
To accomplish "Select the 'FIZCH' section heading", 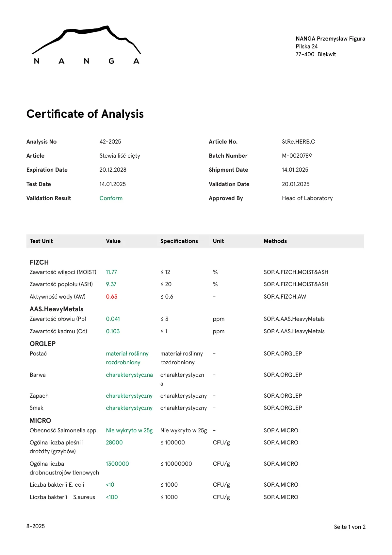I will click(39, 262).
